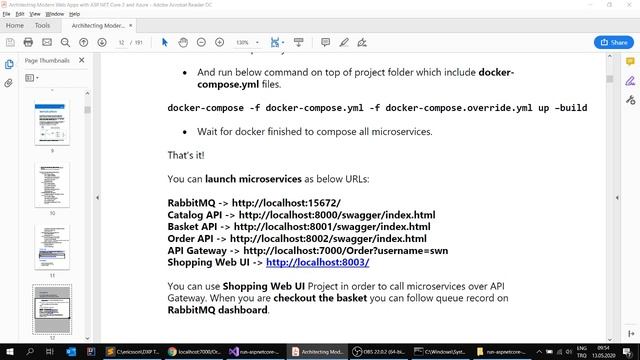
Task: Switch to the Home tab
Action: click(15, 25)
